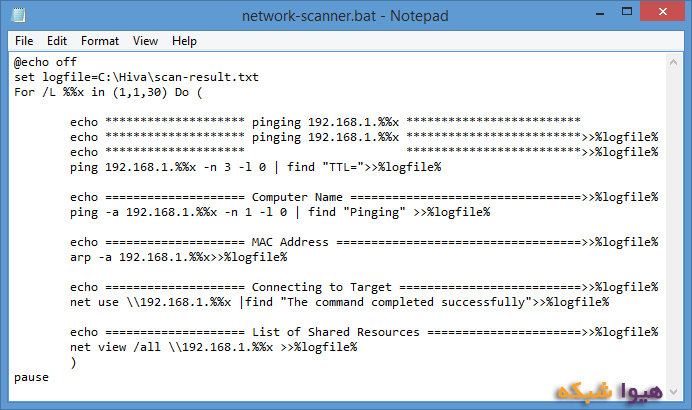Viewport: 692px width, 410px height.
Task: Place cursor in the 'set logfile' line
Action: (135, 77)
